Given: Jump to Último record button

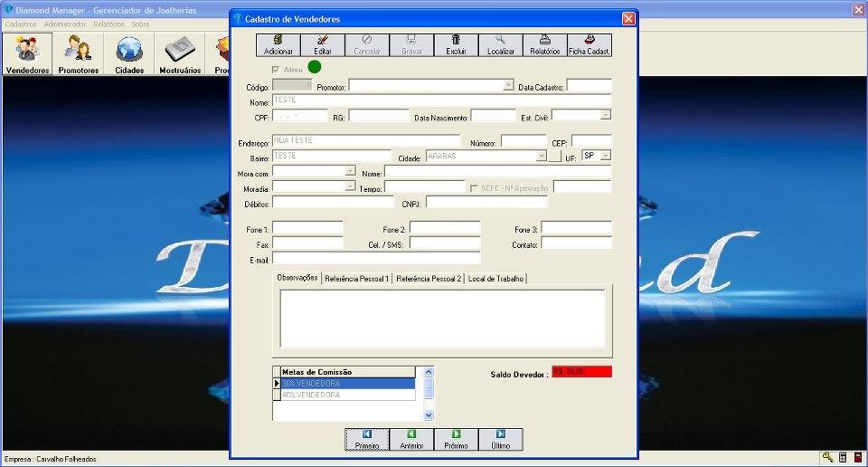Looking at the screenshot, I should click(x=500, y=440).
